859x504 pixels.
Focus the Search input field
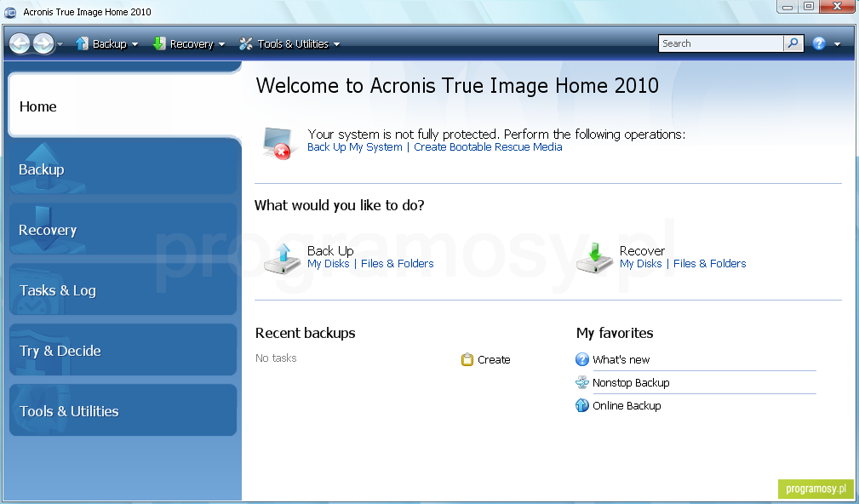click(x=721, y=43)
